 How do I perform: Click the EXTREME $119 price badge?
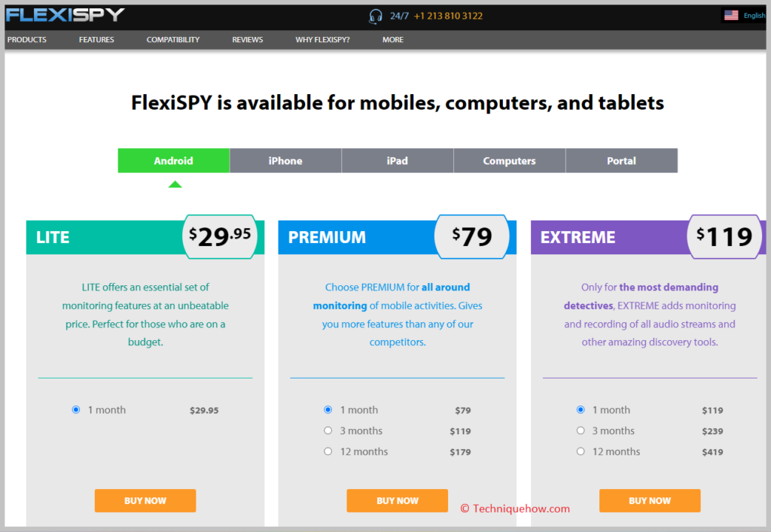click(x=724, y=236)
